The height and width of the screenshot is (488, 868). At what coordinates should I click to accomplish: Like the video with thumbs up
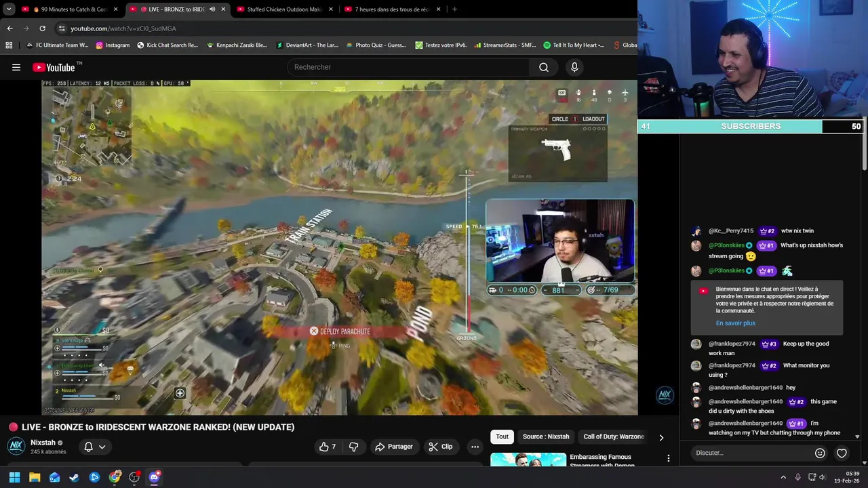click(x=328, y=447)
